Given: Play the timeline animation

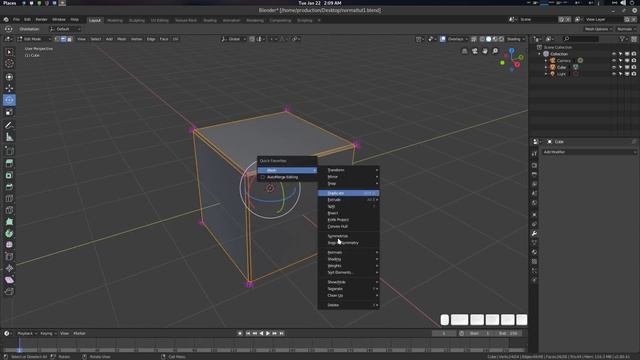Looking at the screenshot, I should [x=268, y=333].
